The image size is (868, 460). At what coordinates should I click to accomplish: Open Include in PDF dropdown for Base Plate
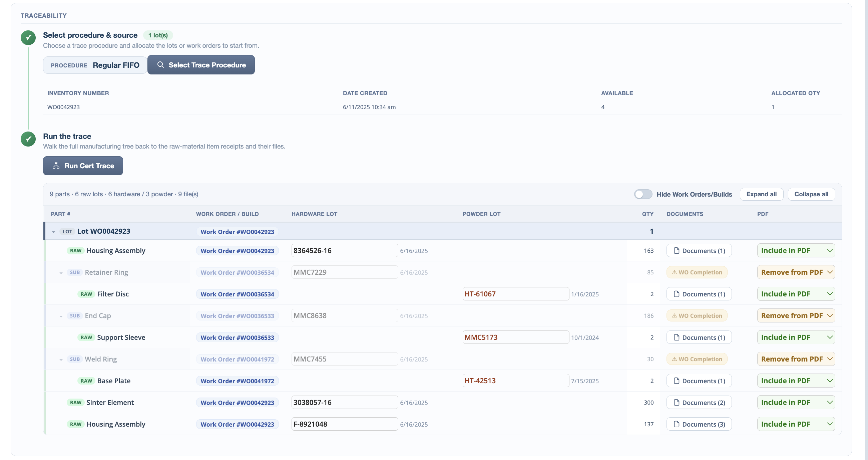796,381
